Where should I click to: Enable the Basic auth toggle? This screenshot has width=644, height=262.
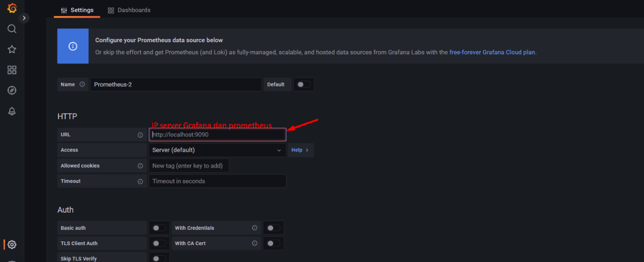[x=159, y=228]
